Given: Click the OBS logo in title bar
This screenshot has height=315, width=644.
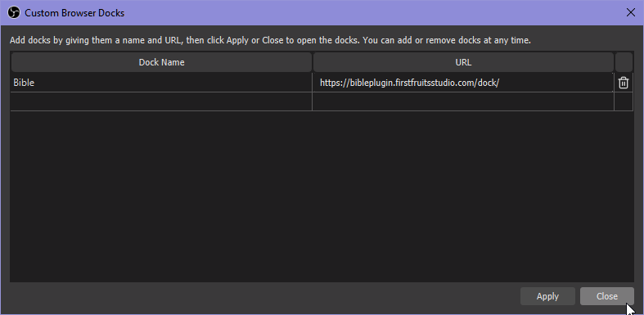Looking at the screenshot, I should click(x=14, y=13).
